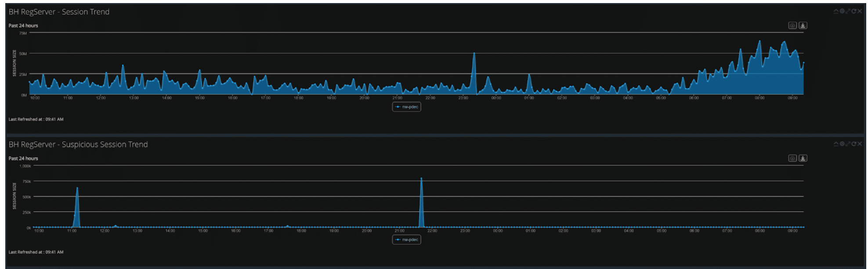
Task: Collapse the Session Trend panel with the chevron
Action: point(836,11)
